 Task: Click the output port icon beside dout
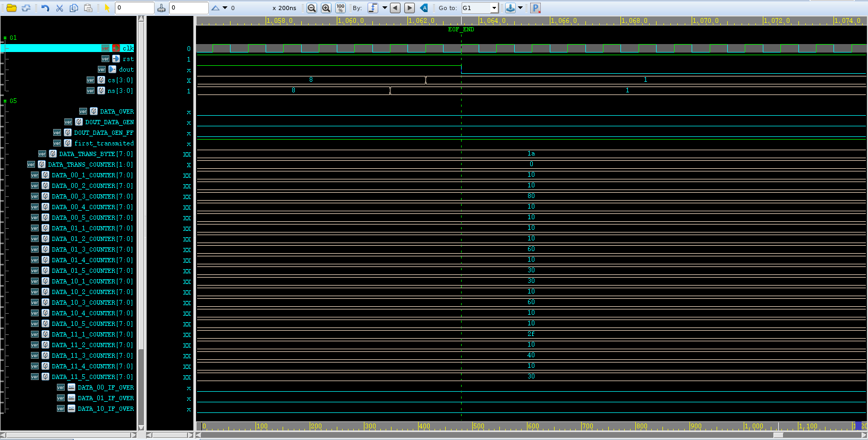(x=113, y=70)
